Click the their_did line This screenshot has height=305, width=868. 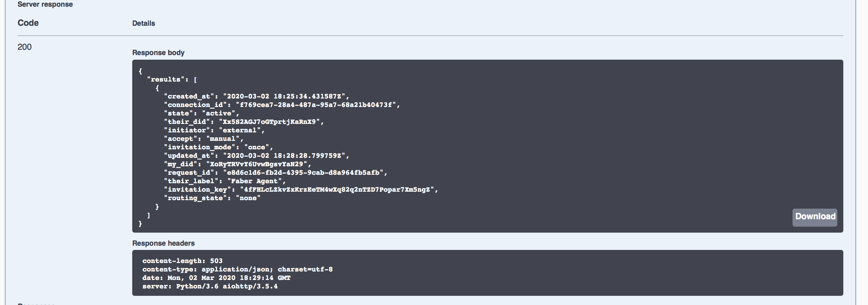tap(244, 122)
